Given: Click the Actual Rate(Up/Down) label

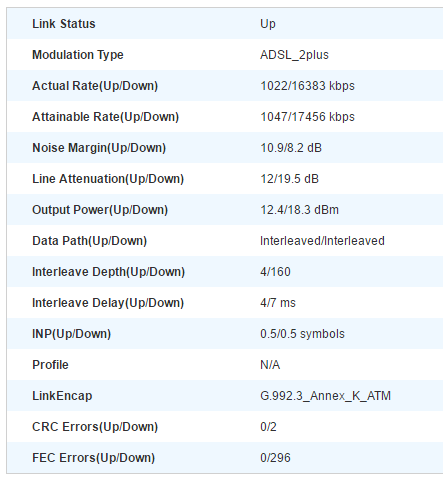Looking at the screenshot, I should (95, 86).
